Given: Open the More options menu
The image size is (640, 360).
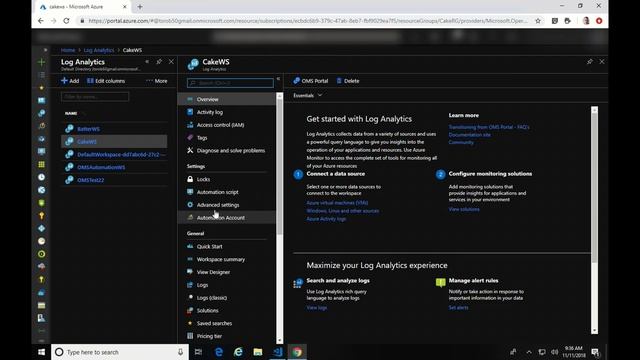Looking at the screenshot, I should 157,81.
